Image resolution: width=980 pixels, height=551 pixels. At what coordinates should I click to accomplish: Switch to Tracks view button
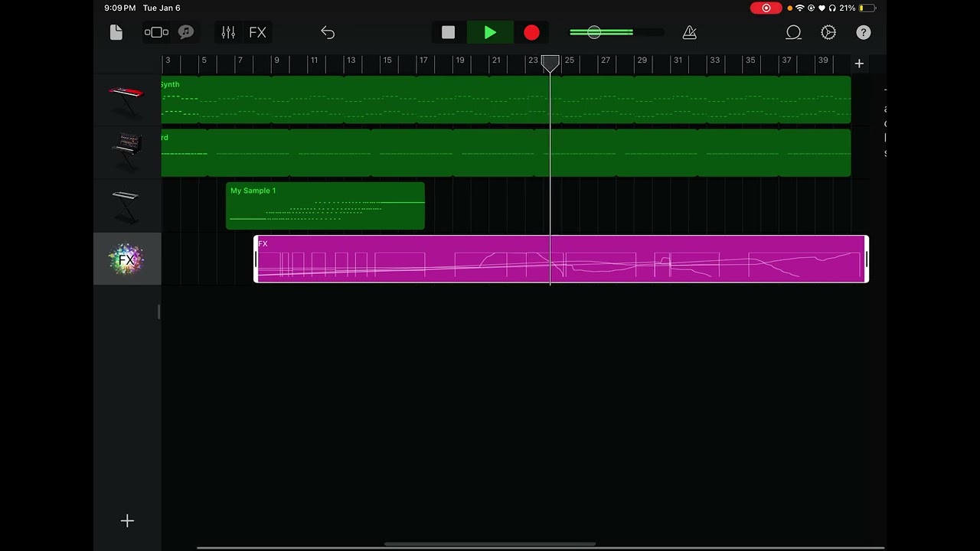156,32
